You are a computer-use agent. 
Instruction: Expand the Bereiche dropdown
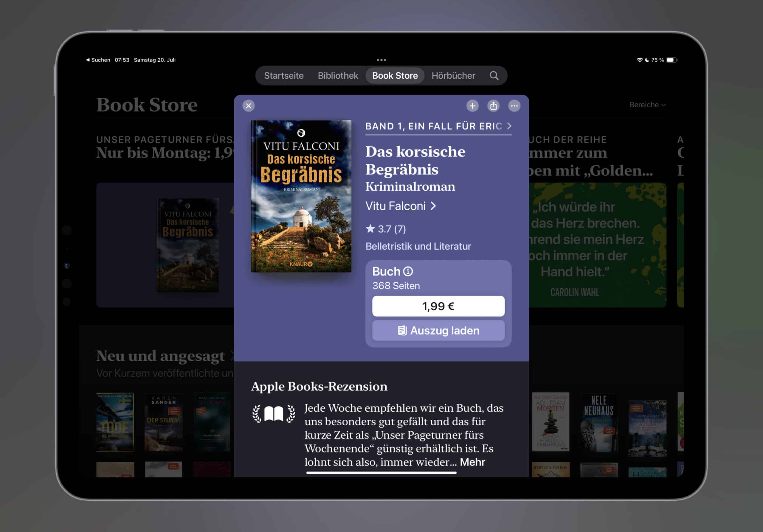647,105
